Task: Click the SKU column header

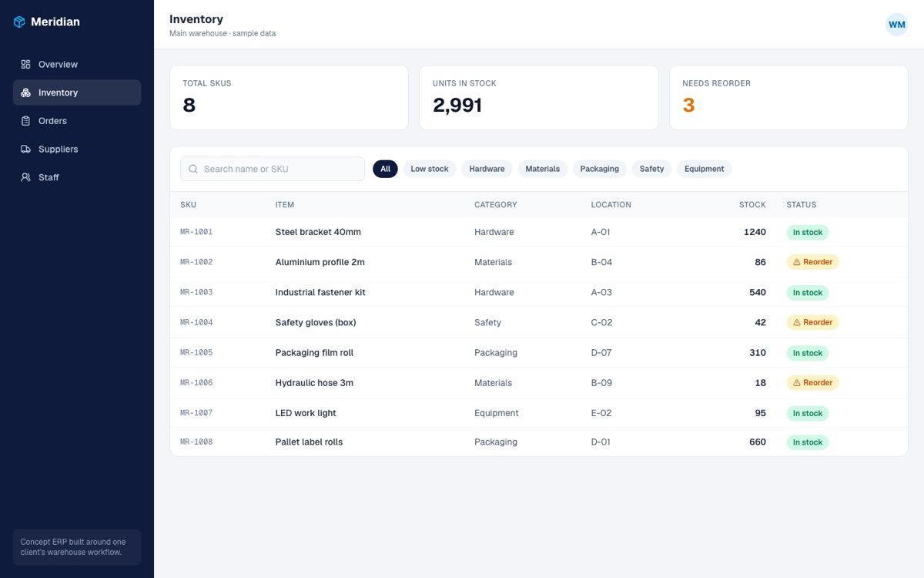Action: point(188,205)
